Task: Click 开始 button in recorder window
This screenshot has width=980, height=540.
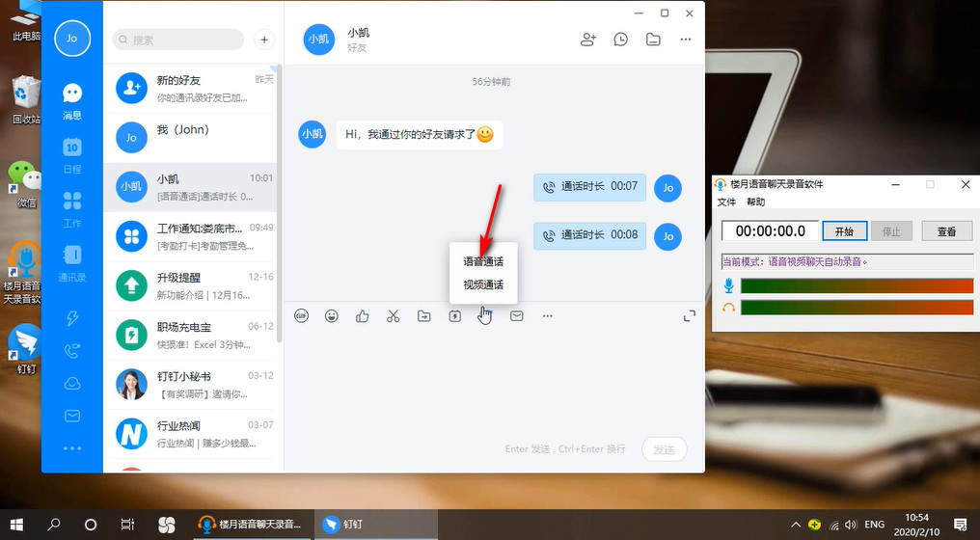Action: (x=844, y=230)
